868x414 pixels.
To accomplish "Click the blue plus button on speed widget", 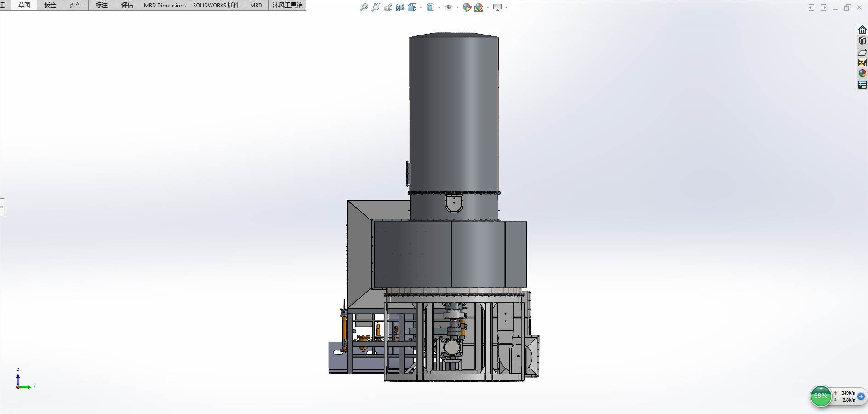I will (861, 397).
